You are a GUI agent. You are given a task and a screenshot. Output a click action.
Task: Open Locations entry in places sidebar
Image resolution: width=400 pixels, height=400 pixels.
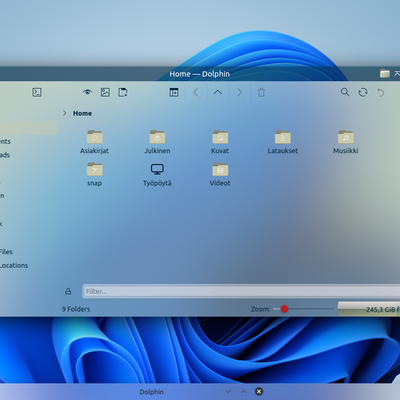click(13, 265)
